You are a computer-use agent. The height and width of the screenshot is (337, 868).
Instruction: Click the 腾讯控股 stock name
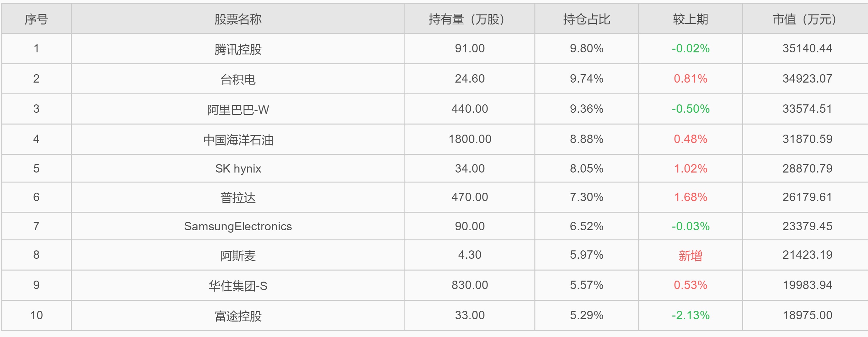pyautogui.click(x=238, y=49)
